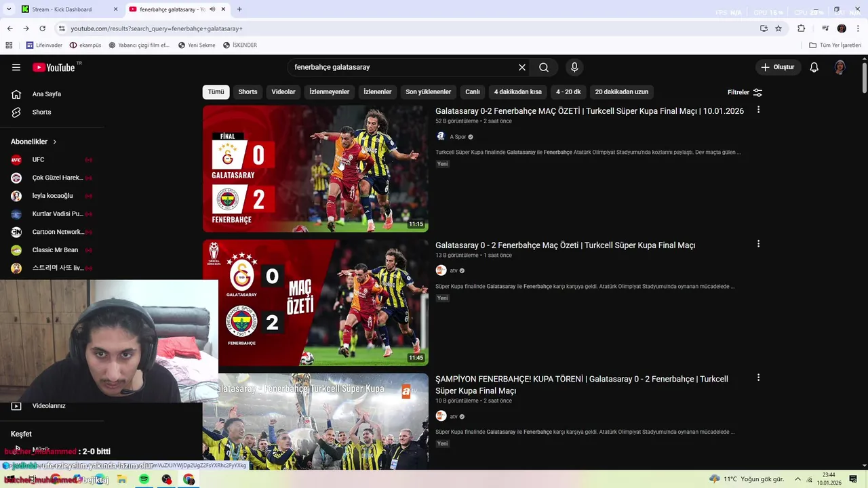Screen dimensions: 868x488
Task: Focus the YouTube search input field
Action: pos(403,67)
